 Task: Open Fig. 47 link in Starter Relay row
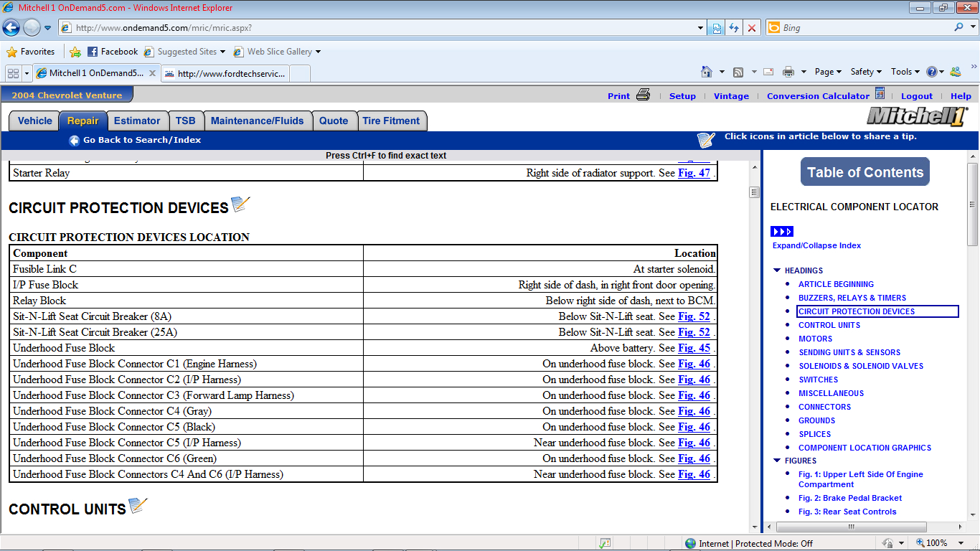pos(694,173)
